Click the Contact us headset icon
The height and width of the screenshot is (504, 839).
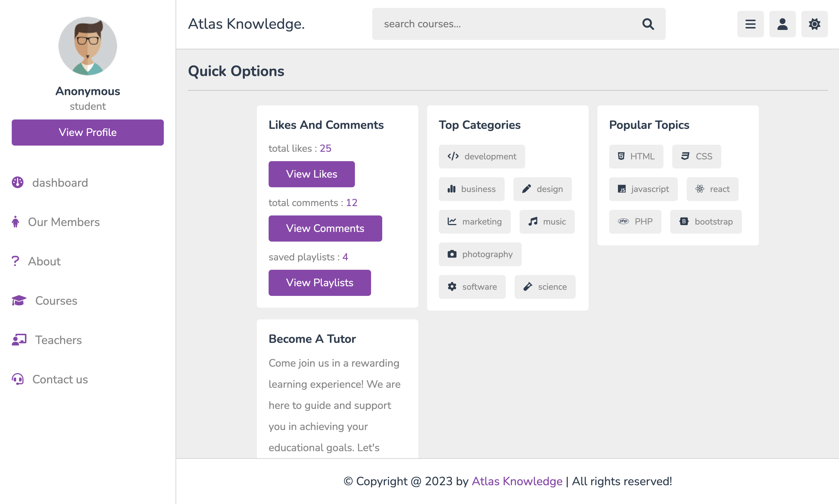[18, 379]
